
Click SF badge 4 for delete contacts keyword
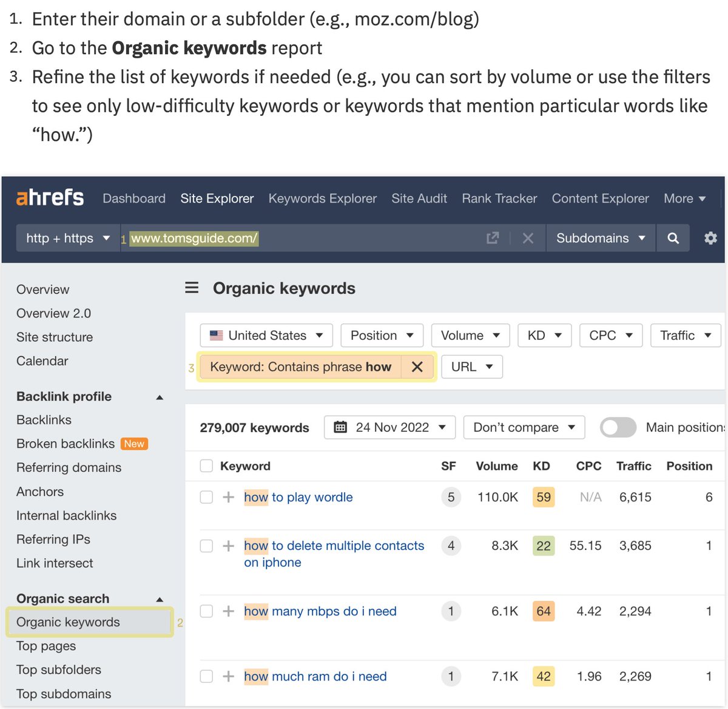[x=451, y=546]
